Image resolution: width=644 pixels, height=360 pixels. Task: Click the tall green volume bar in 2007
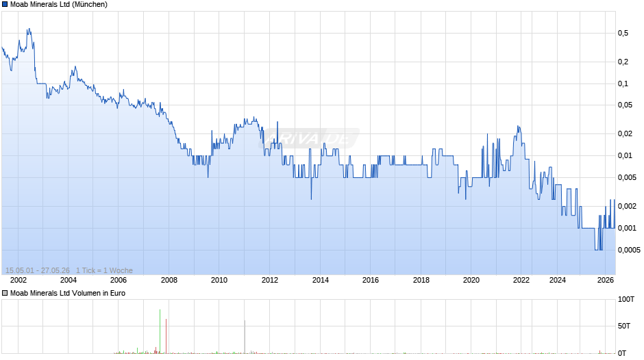click(x=160, y=331)
